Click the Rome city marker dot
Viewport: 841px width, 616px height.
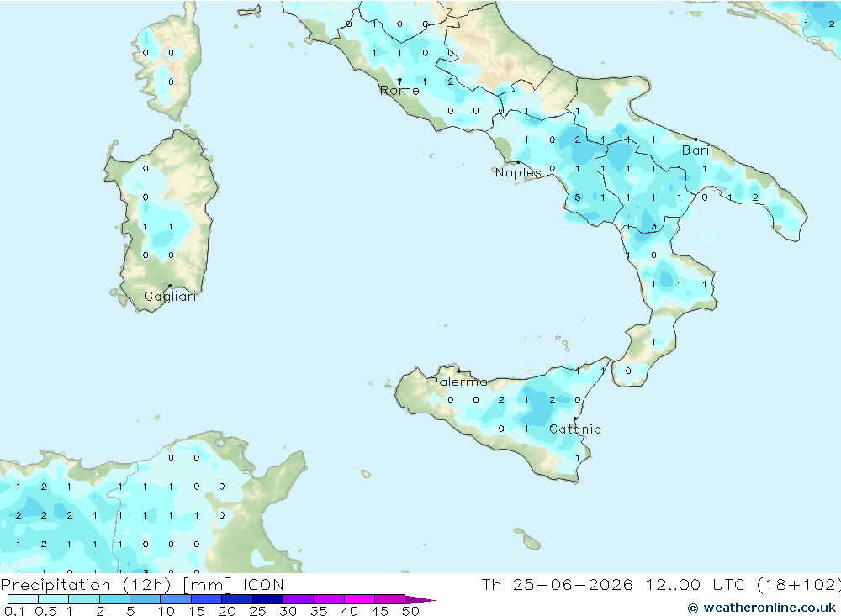(399, 81)
